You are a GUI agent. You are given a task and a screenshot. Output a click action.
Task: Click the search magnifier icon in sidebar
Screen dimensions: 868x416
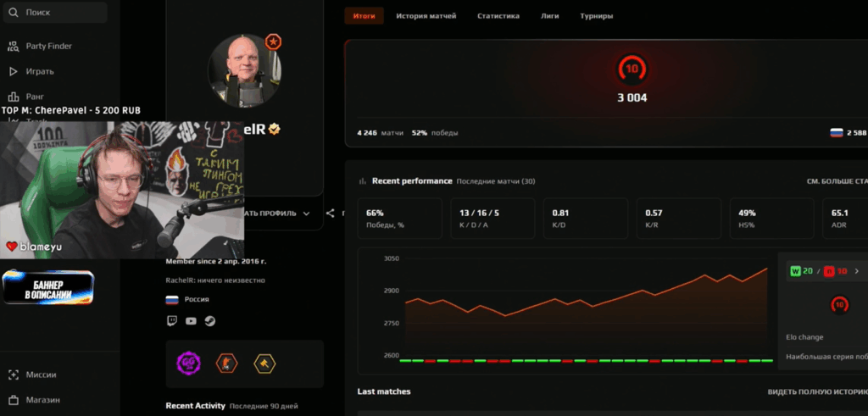click(14, 13)
